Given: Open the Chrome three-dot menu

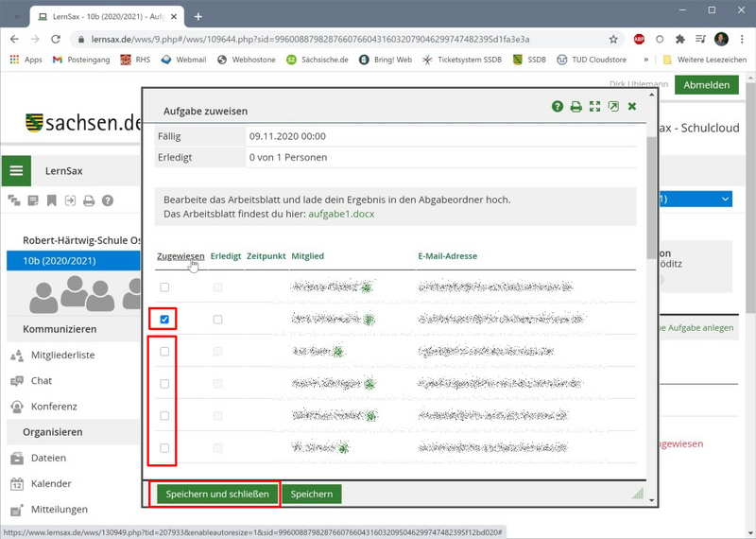Looking at the screenshot, I should [742, 40].
